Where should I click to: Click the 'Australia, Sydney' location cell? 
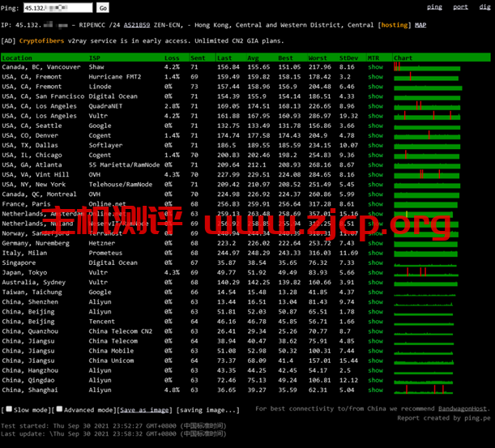[34, 282]
